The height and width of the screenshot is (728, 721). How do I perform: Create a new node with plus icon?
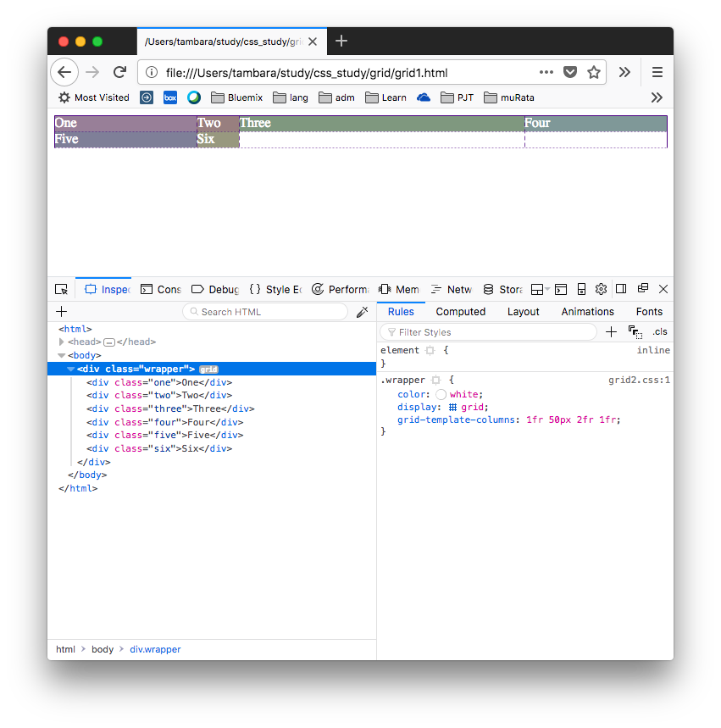click(61, 312)
